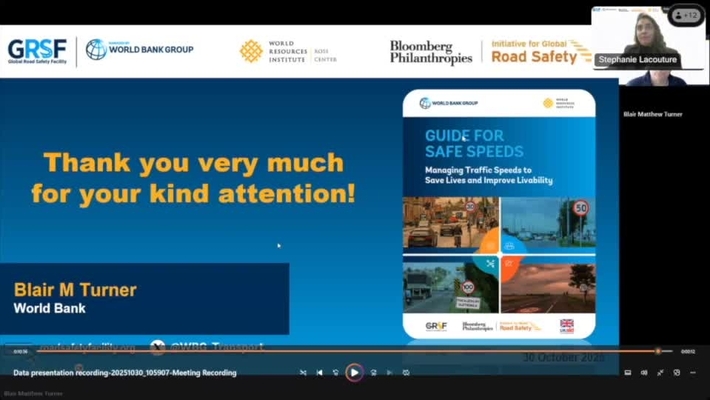The width and height of the screenshot is (710, 400).
Task: Click the 'Thank you very much' slide heading
Action: pyautogui.click(x=194, y=178)
